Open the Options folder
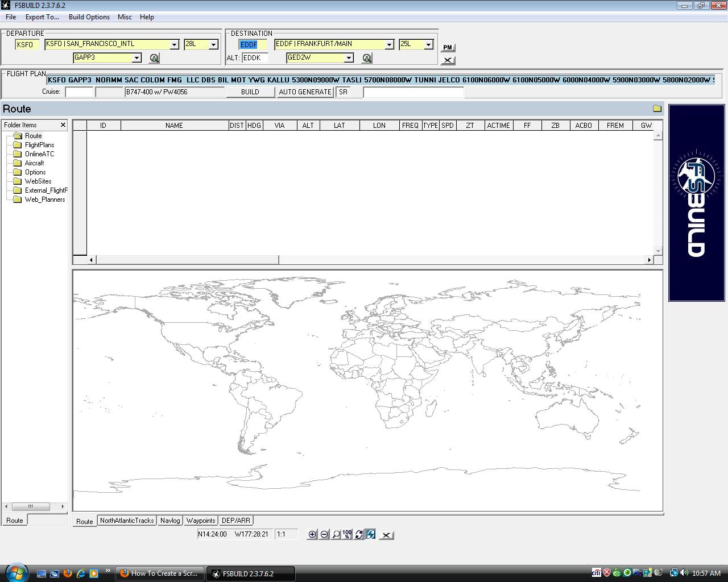Screen dimensions: 728x582 pos(35,172)
